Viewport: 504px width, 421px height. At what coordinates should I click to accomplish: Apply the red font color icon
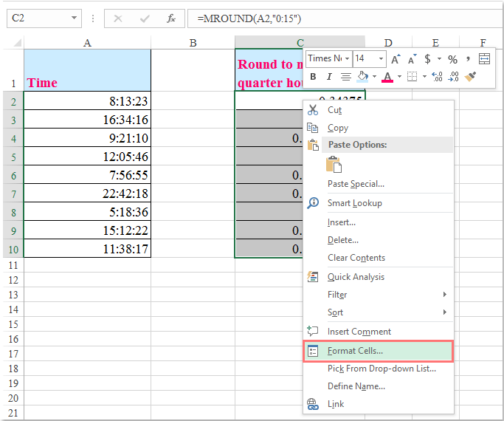[387, 77]
